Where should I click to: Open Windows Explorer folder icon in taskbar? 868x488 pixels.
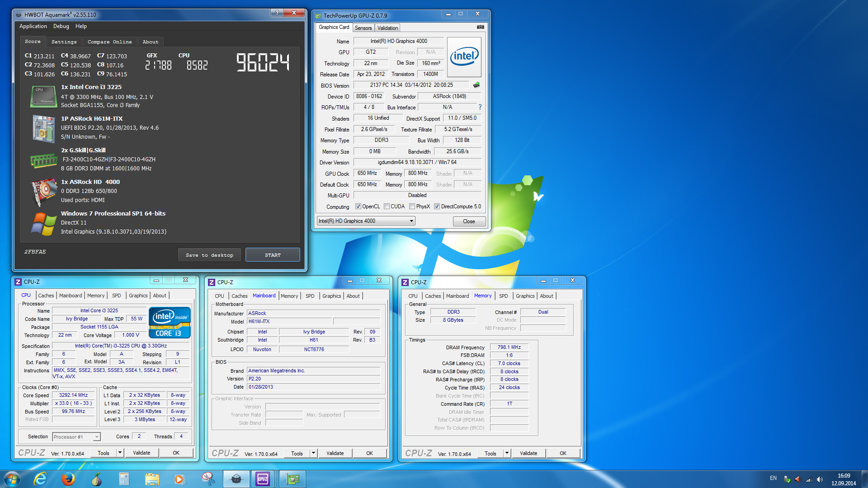[x=152, y=479]
